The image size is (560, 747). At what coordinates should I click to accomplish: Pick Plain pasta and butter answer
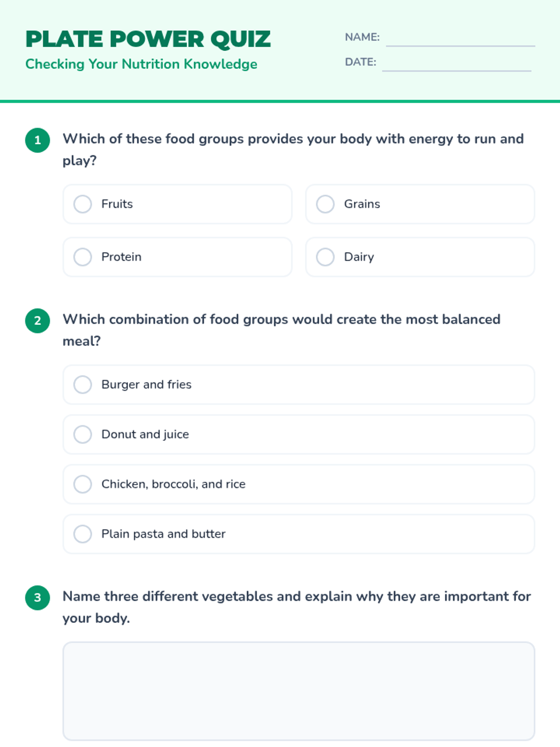pos(299,534)
